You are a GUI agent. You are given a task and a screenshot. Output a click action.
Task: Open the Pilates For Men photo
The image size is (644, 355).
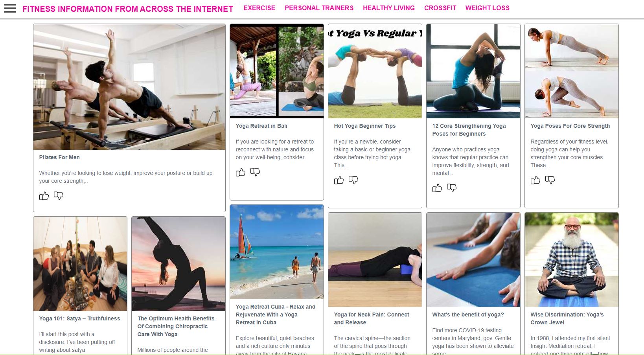[129, 87]
